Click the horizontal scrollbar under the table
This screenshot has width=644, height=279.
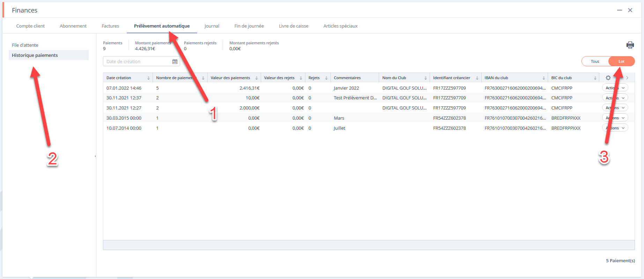(x=369, y=245)
